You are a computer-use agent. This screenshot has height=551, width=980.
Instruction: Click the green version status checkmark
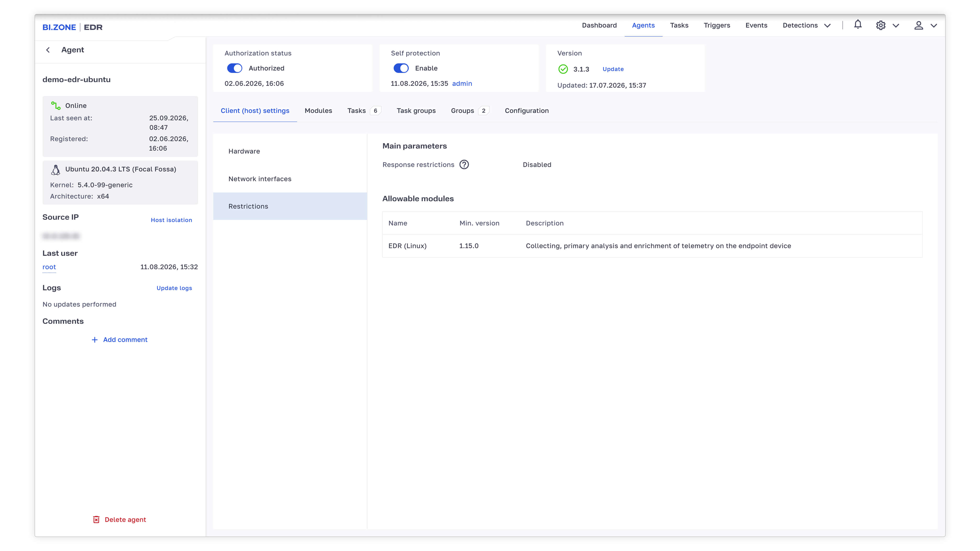tap(563, 69)
